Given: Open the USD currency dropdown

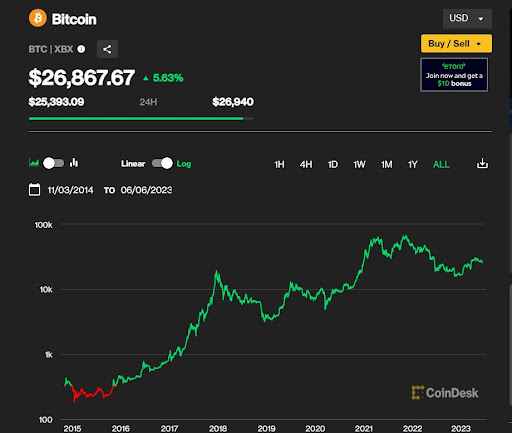Looking at the screenshot, I should click(x=467, y=18).
